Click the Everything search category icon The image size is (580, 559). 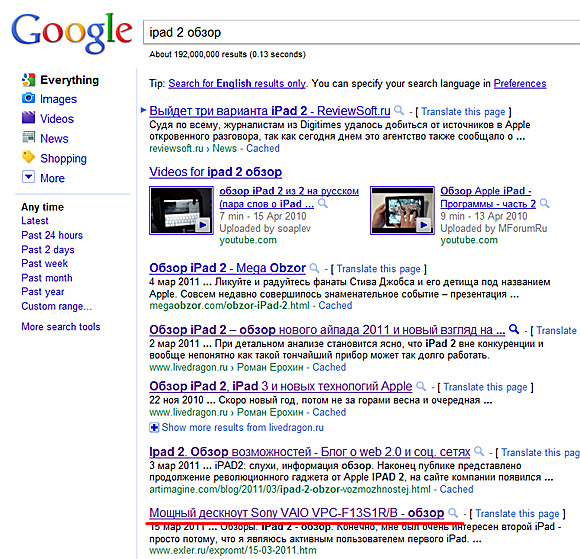28,80
